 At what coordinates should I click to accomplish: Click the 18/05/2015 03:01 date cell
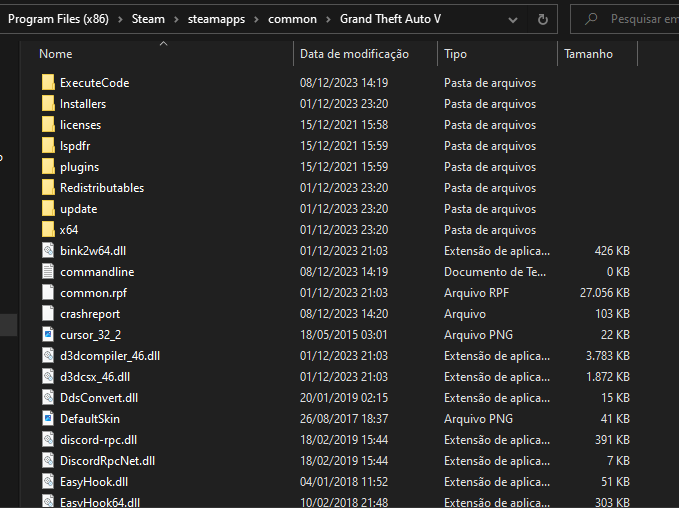pos(344,335)
